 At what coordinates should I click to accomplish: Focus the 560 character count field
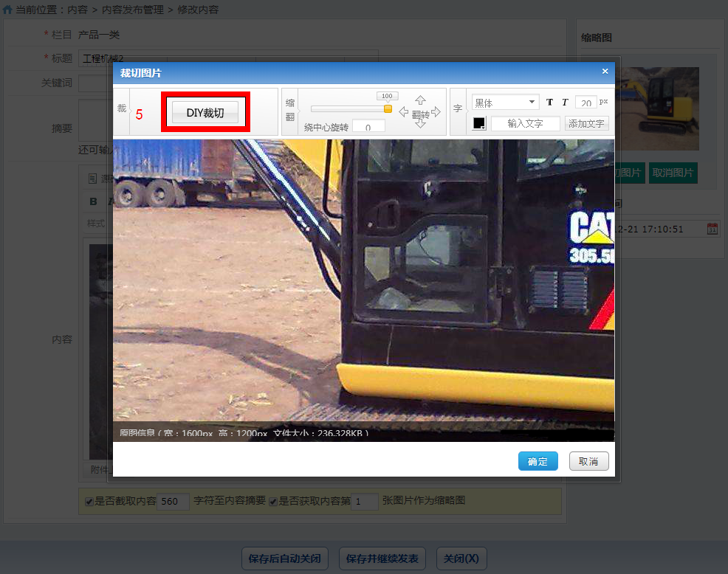[174, 502]
